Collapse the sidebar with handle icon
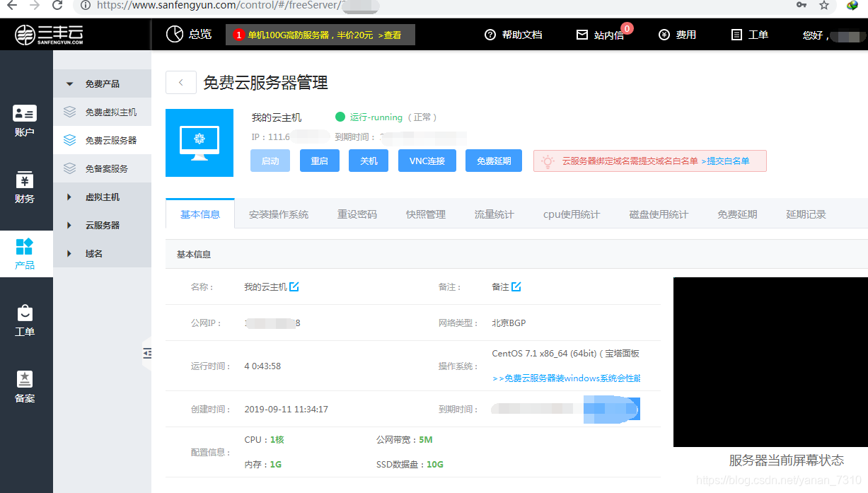Viewport: 868px width, 493px height. pyautogui.click(x=146, y=354)
